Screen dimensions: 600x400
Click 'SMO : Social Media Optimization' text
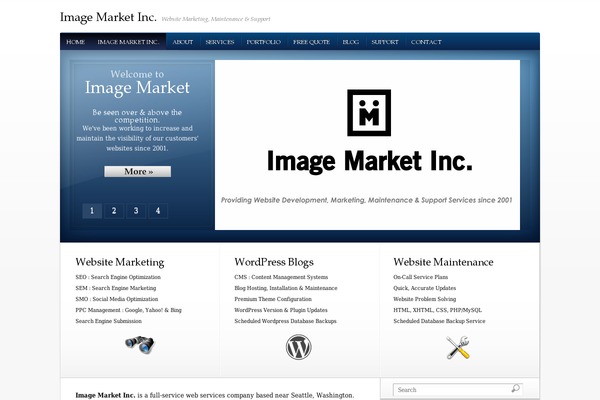point(117,299)
